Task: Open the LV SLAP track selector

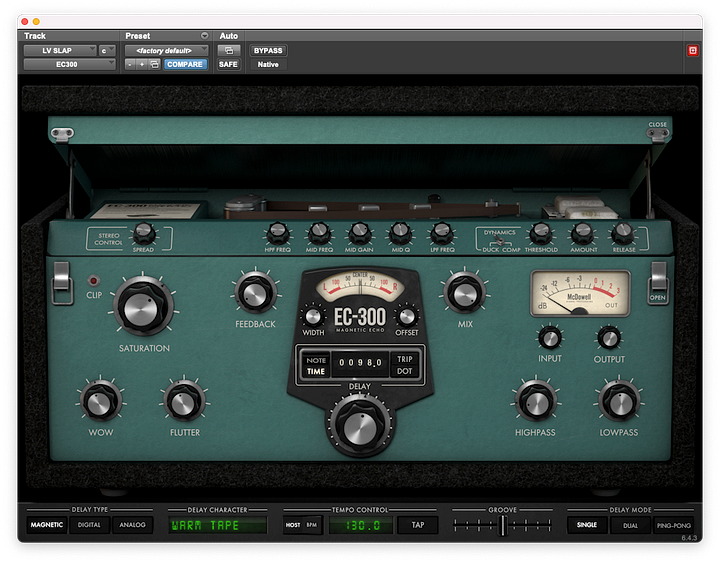Action: pyautogui.click(x=60, y=51)
